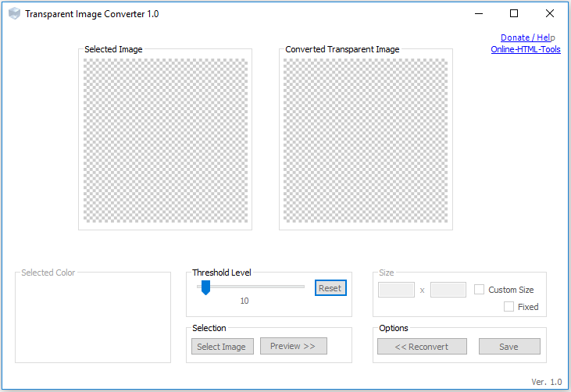Minimize the Transparent Image Converter window
Image resolution: width=571 pixels, height=392 pixels.
coord(479,14)
